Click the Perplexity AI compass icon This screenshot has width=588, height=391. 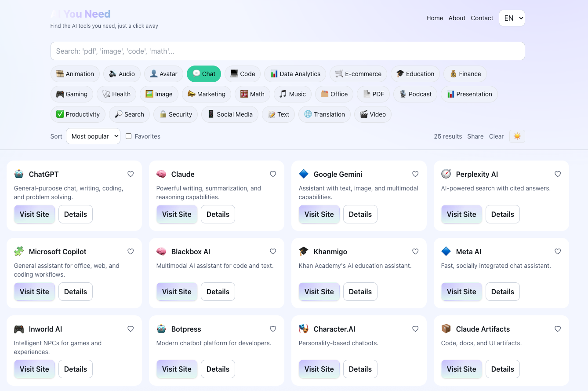pos(446,174)
